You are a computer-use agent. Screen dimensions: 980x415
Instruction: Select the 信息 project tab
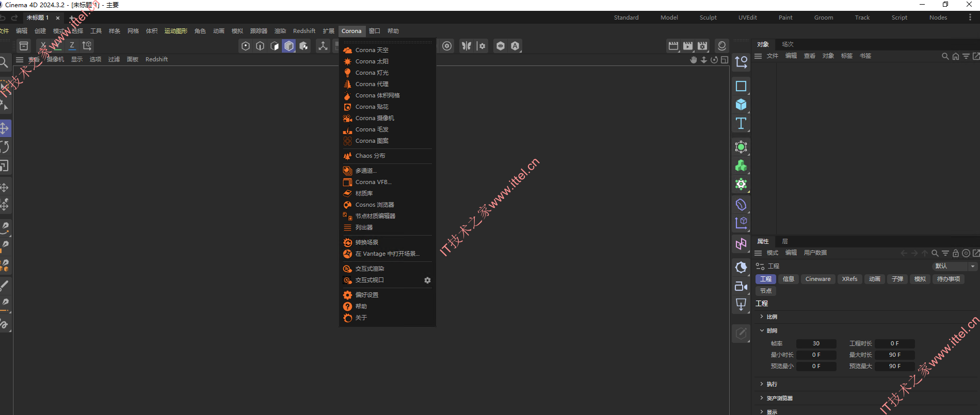pyautogui.click(x=788, y=279)
